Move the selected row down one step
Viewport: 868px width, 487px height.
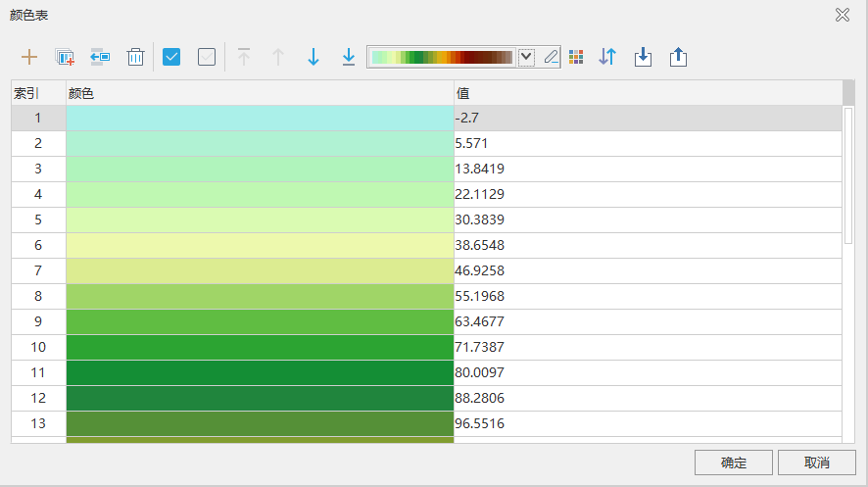click(313, 57)
